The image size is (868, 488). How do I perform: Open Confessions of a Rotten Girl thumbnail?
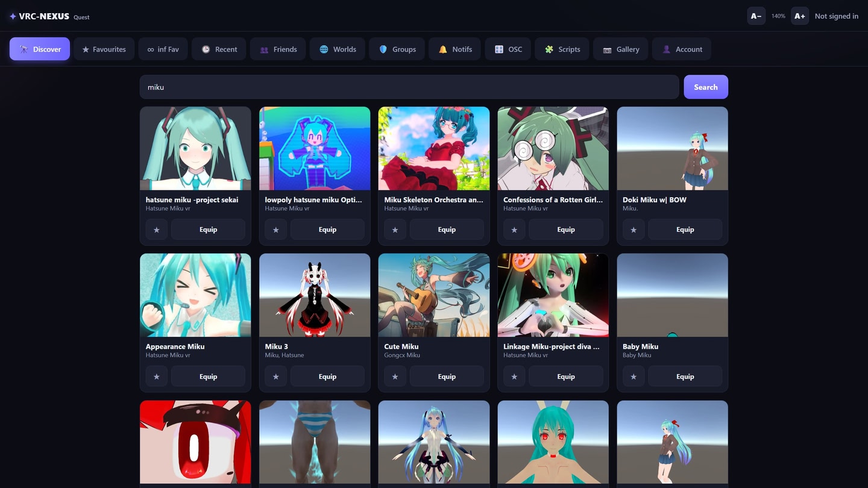(553, 148)
